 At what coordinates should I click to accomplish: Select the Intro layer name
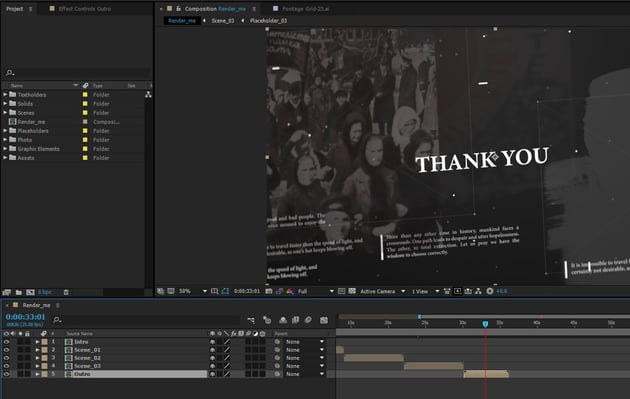[x=81, y=342]
